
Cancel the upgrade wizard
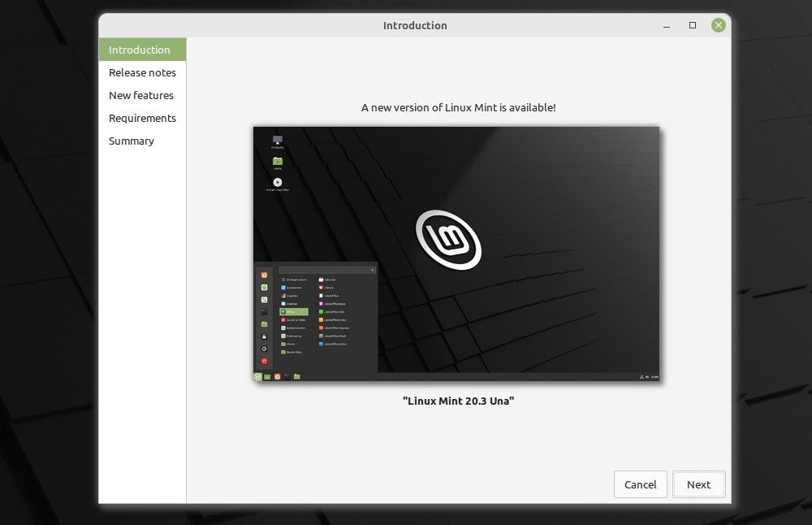pyautogui.click(x=640, y=484)
